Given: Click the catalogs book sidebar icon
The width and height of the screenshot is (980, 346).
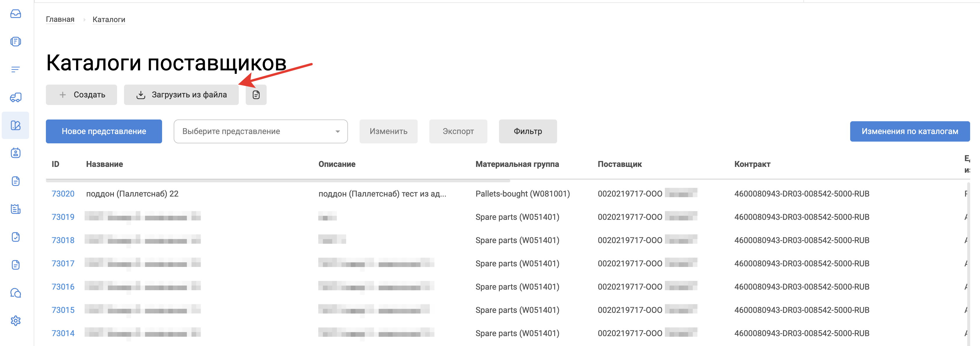Looking at the screenshot, I should [x=16, y=125].
